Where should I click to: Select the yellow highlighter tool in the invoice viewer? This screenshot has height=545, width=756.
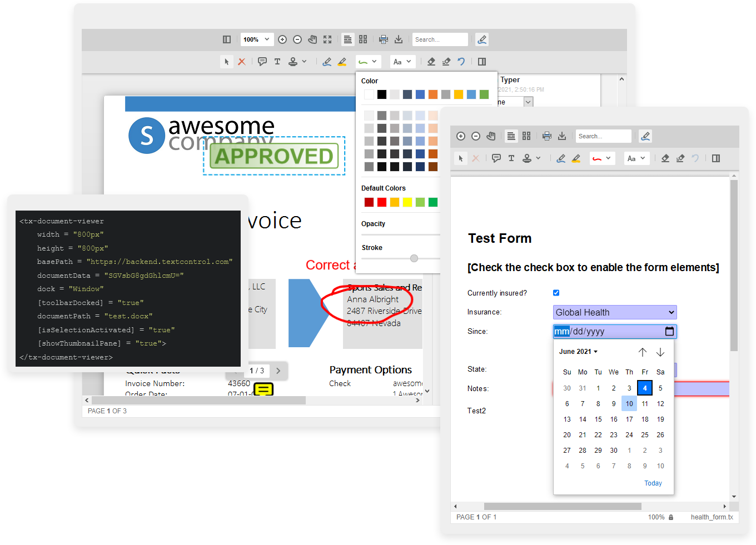click(x=342, y=62)
